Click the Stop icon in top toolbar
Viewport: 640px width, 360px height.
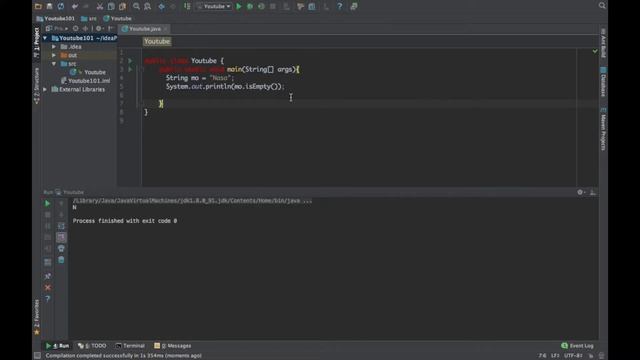click(x=273, y=6)
